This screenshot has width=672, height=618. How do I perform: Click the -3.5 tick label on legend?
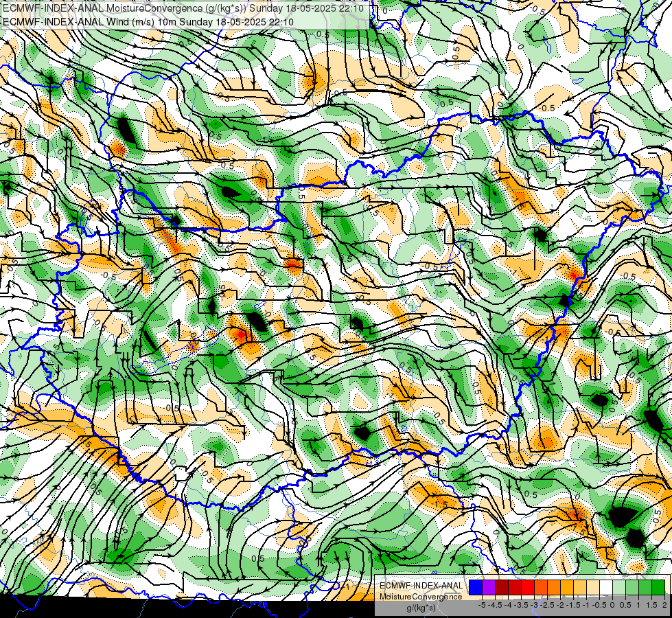522,605
